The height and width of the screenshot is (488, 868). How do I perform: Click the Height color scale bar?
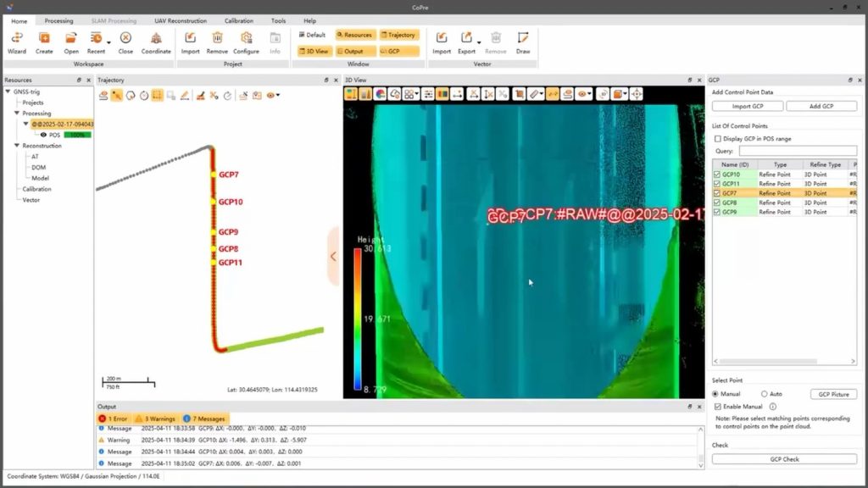pos(358,319)
